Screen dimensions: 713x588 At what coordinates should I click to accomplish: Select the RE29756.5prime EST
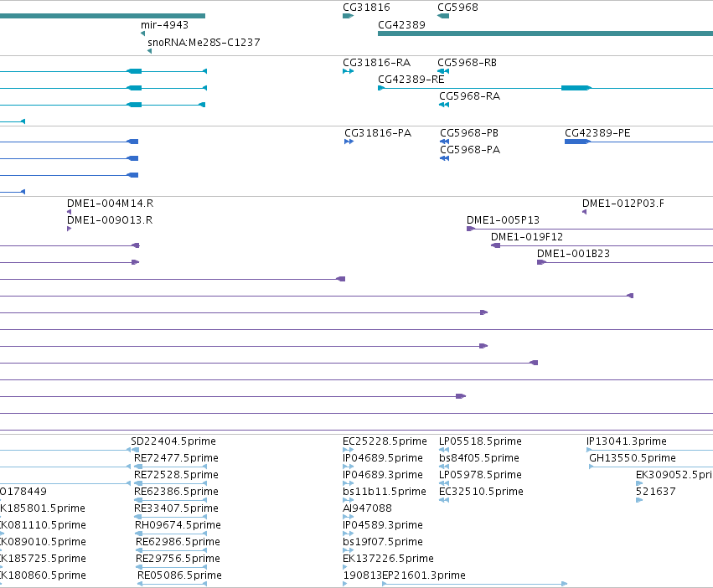(x=178, y=559)
